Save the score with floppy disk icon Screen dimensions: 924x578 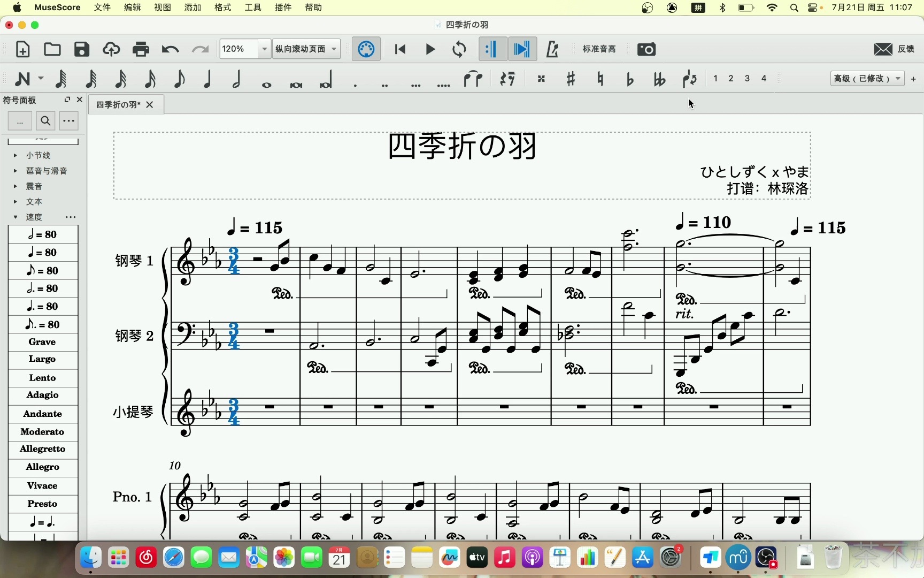81,49
